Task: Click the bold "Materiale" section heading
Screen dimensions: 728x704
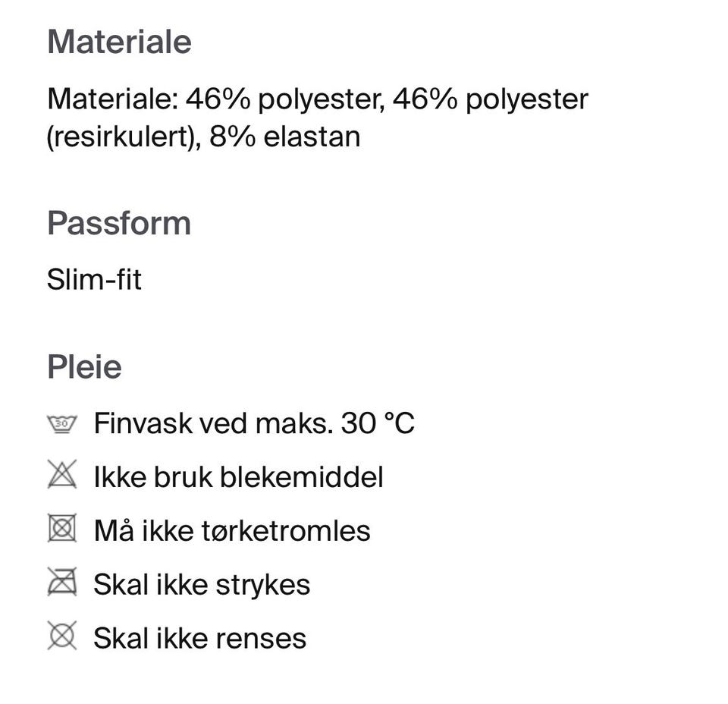Action: [119, 41]
